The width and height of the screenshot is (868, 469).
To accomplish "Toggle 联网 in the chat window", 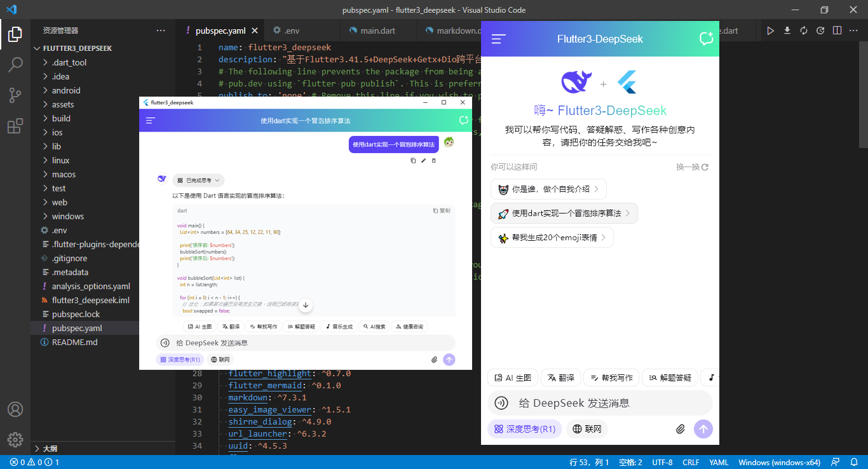I will coord(220,360).
